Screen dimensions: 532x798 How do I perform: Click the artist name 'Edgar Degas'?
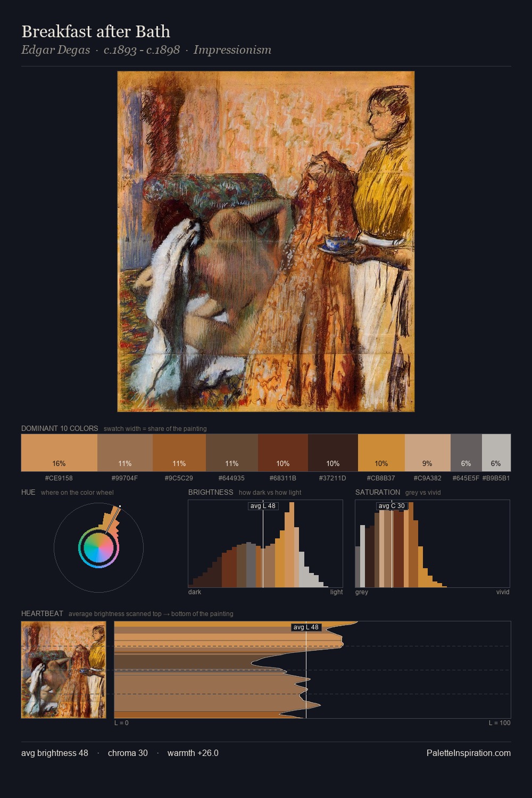55,50
